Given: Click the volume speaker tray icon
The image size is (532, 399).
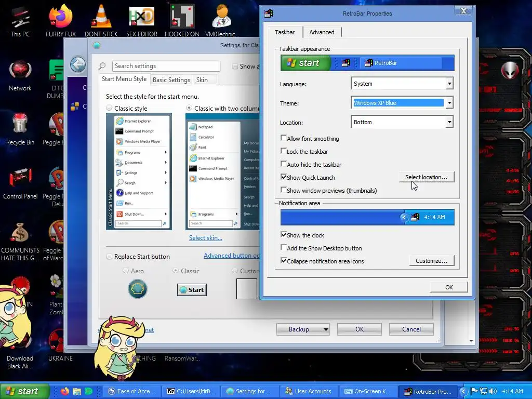Looking at the screenshot, I should tap(493, 391).
